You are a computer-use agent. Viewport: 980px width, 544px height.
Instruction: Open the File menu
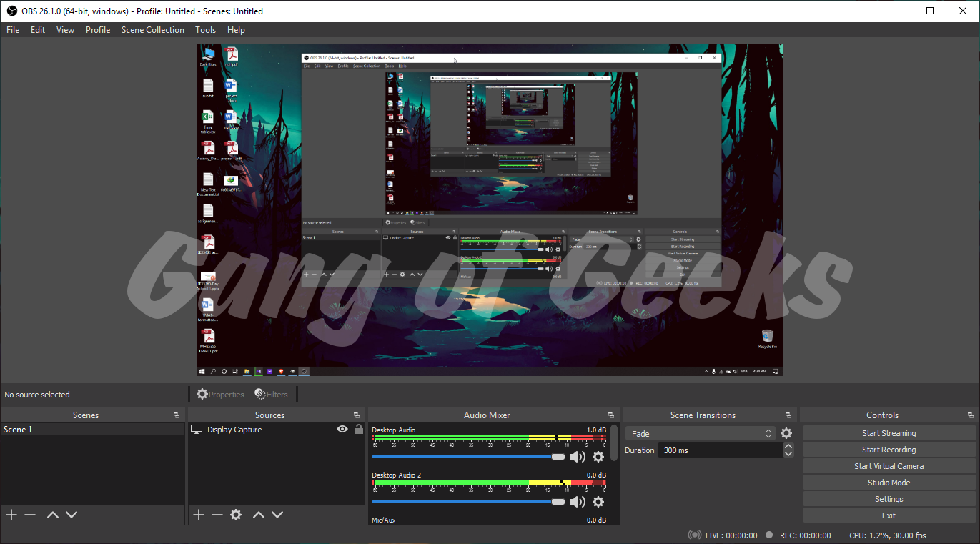click(x=13, y=30)
